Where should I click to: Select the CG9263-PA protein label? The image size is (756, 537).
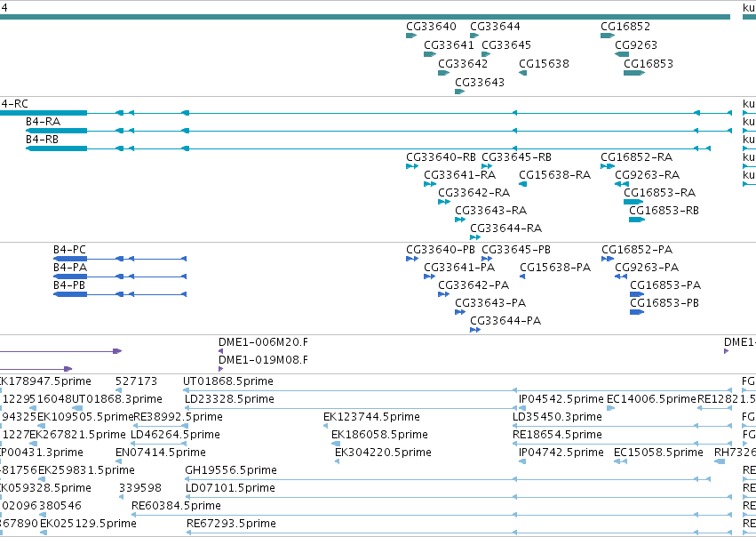coord(647,268)
